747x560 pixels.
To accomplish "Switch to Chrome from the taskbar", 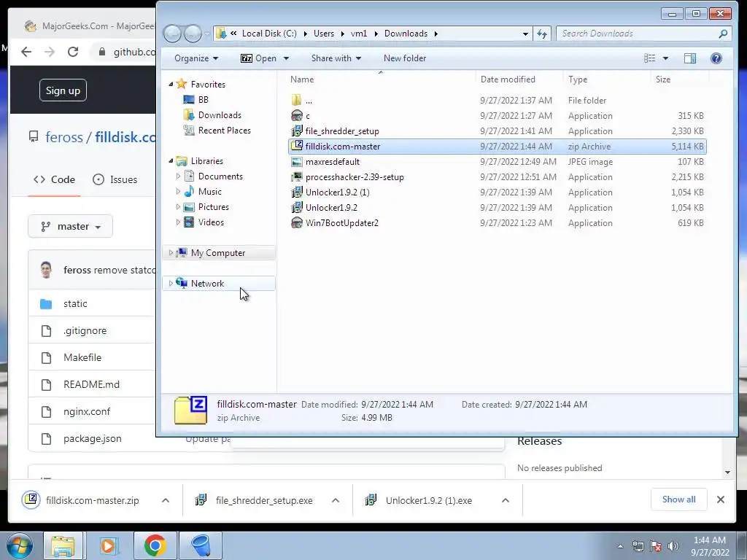I will (x=155, y=545).
